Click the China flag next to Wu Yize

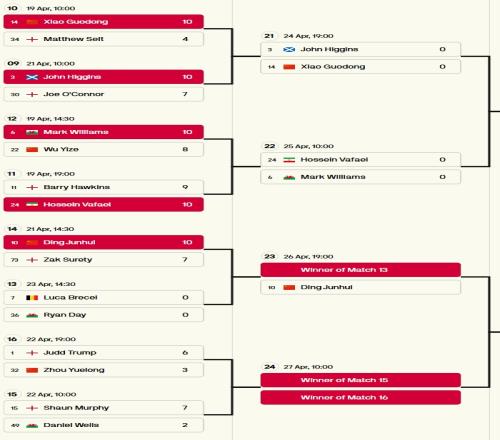(x=32, y=150)
